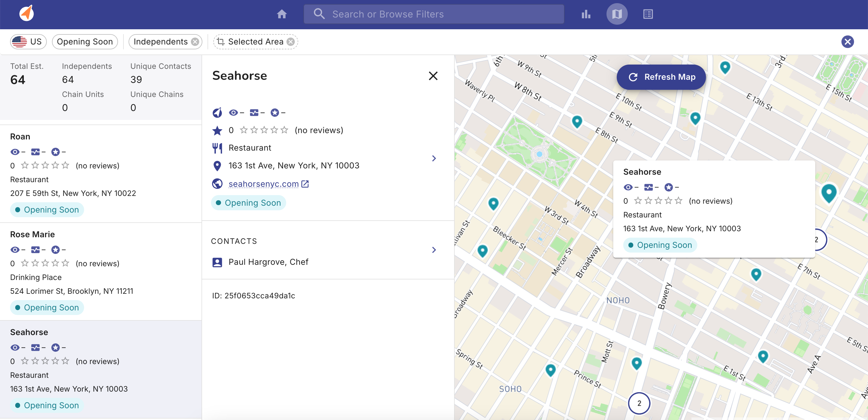Switch to the map view icon
Image resolution: width=868 pixels, height=420 pixels.
click(x=617, y=14)
